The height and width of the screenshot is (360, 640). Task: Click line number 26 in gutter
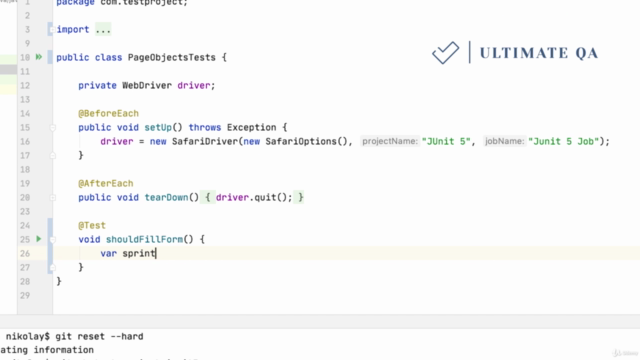point(25,253)
